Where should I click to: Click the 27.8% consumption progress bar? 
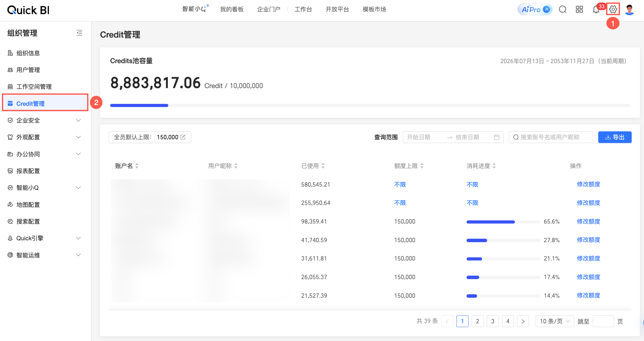503,241
